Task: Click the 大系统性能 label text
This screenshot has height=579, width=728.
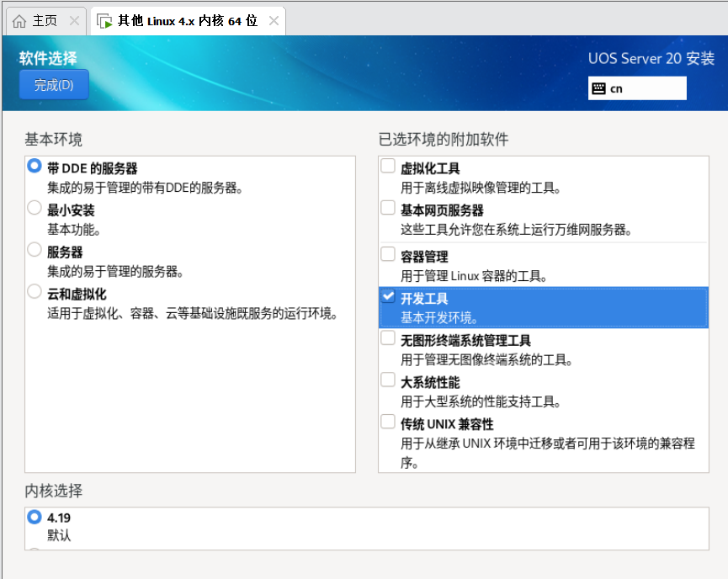Action: [430, 382]
